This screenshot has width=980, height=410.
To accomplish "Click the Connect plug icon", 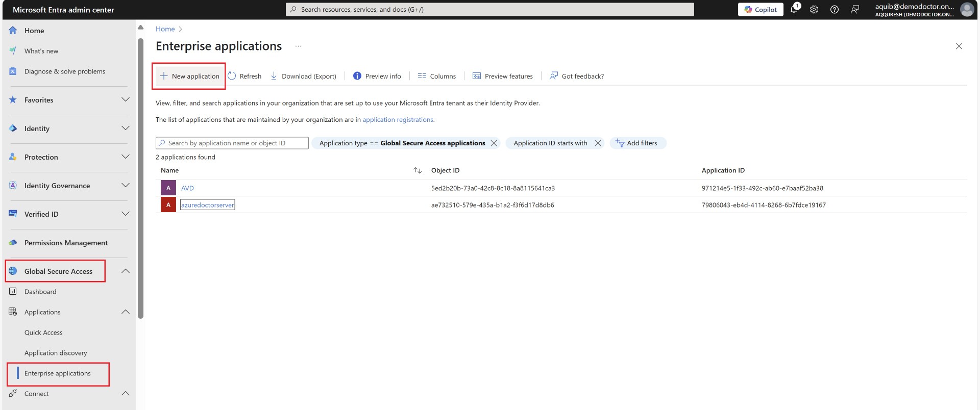I will pyautogui.click(x=13, y=394).
